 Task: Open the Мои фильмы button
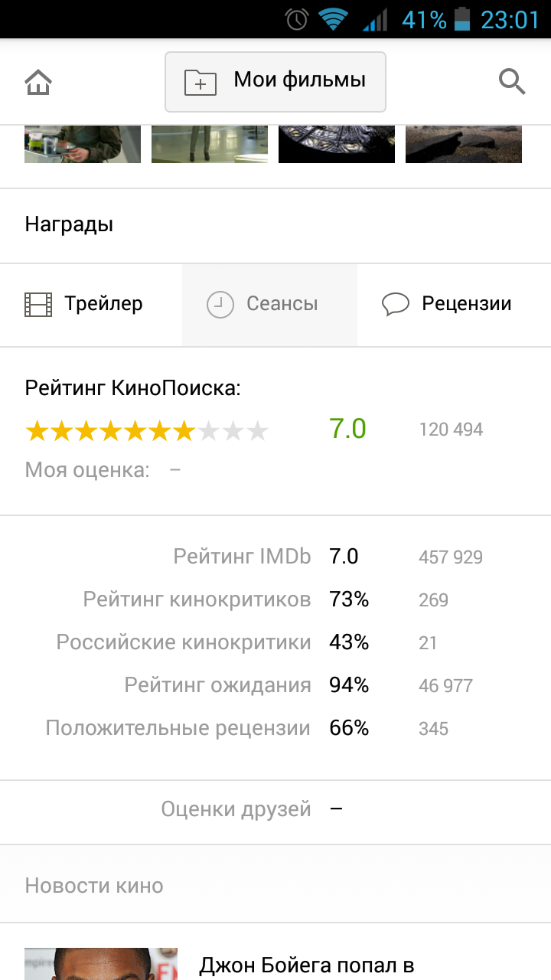pyautogui.click(x=275, y=82)
